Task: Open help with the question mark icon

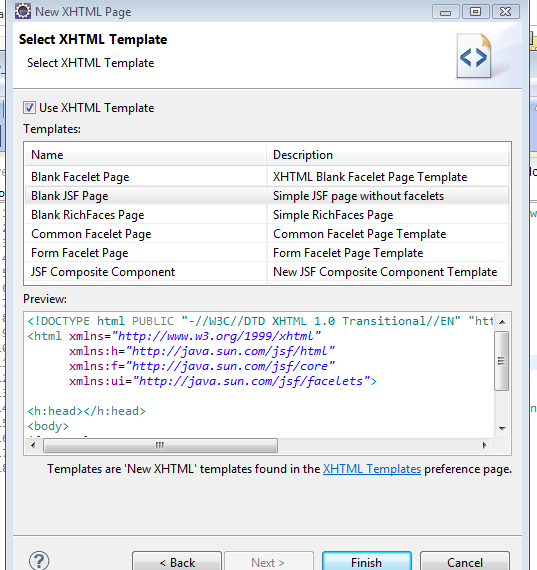Action: (39, 560)
